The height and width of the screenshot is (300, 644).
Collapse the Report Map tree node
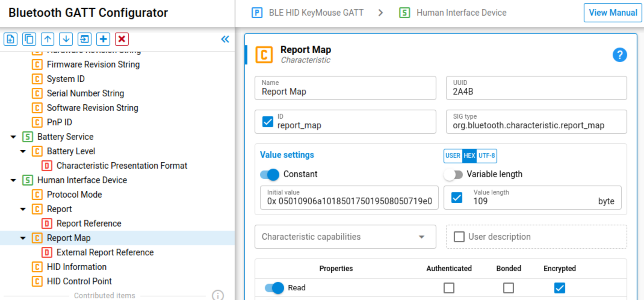click(x=23, y=238)
